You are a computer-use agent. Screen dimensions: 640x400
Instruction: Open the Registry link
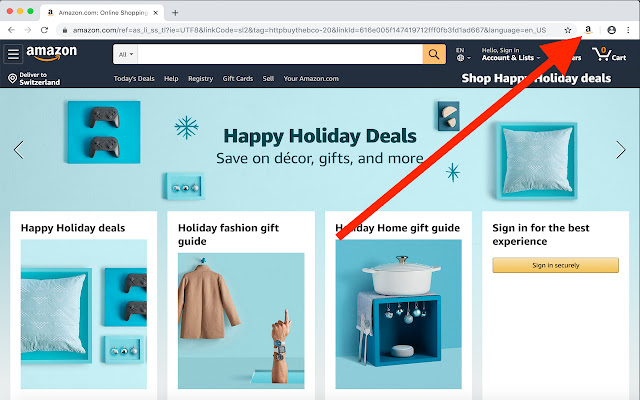(x=200, y=78)
